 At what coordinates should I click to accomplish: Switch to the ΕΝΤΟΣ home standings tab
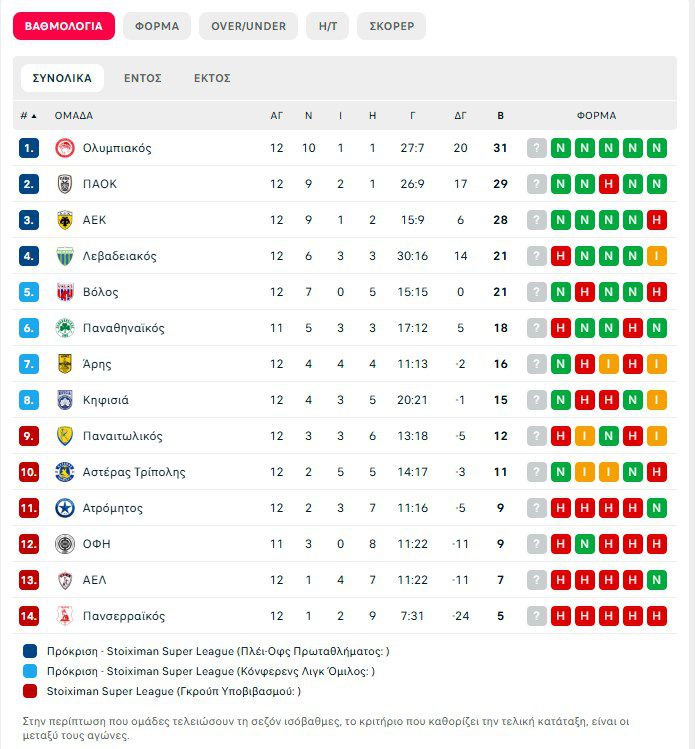(143, 78)
